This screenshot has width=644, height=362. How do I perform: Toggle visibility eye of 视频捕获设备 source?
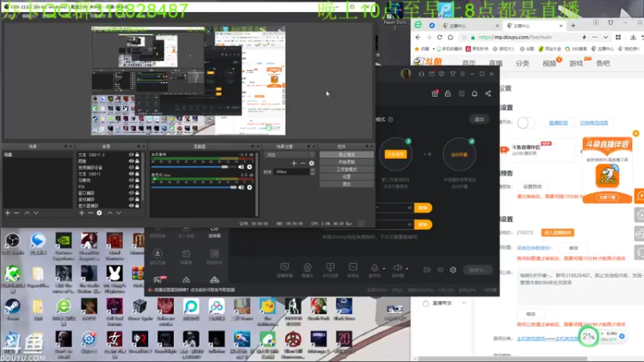[131, 167]
